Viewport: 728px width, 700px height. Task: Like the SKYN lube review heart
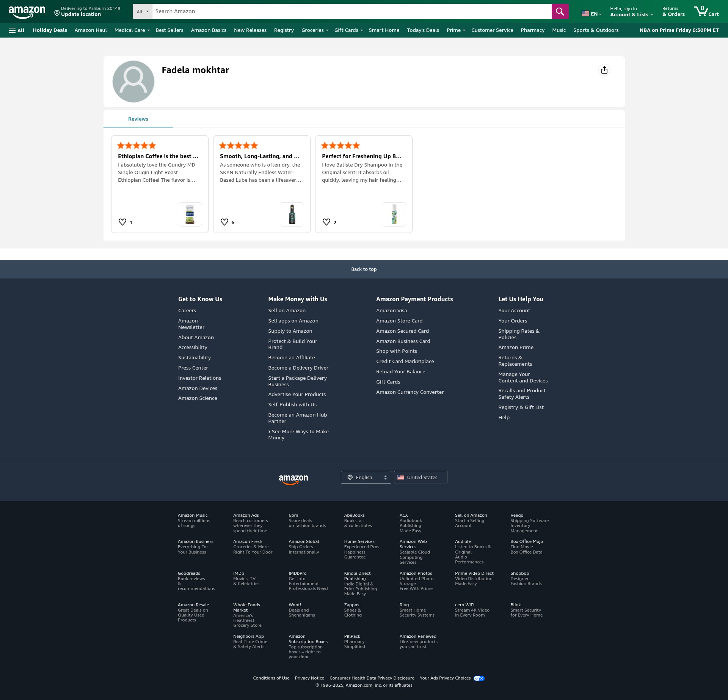(x=224, y=222)
